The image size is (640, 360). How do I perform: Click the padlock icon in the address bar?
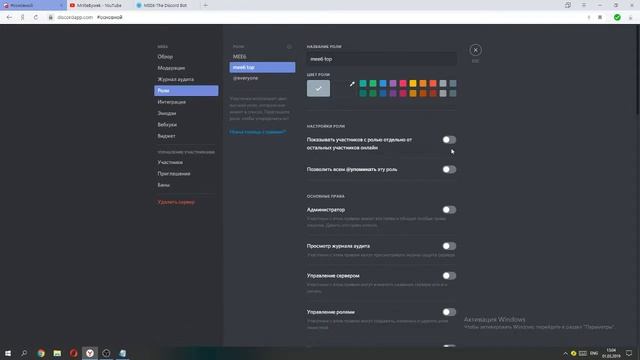51,17
